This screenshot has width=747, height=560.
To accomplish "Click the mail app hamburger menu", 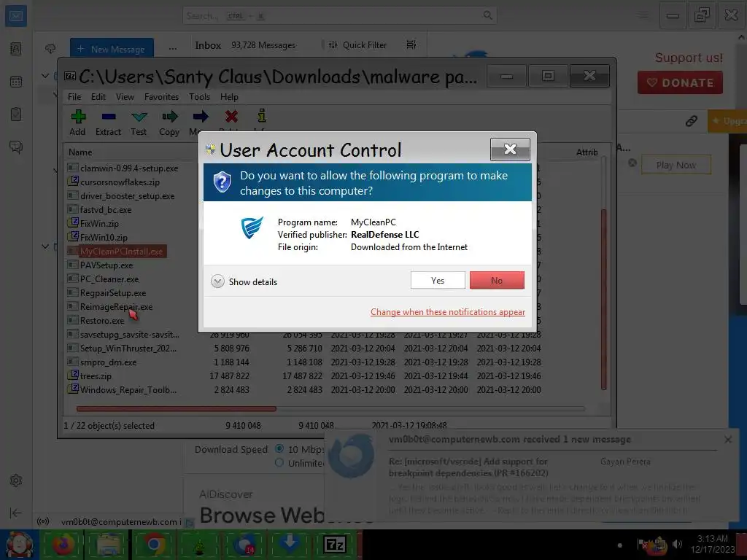I will [x=643, y=15].
